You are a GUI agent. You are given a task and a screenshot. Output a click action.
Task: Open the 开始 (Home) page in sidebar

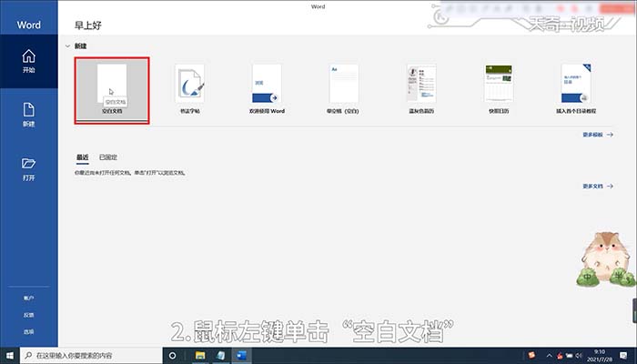(x=28, y=61)
